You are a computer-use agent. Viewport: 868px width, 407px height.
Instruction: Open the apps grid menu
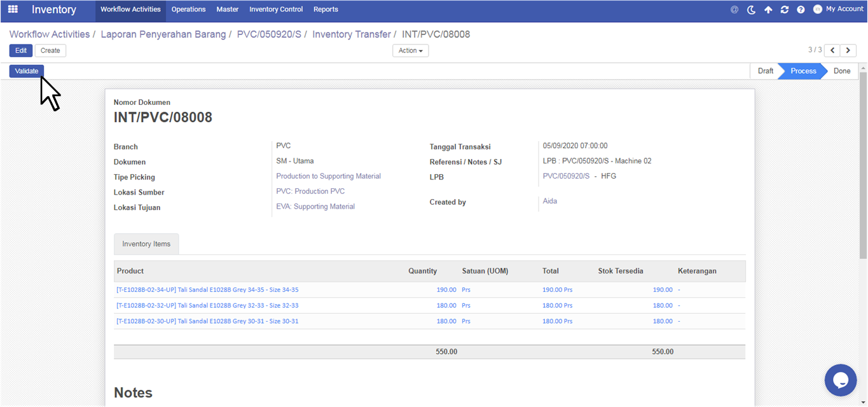(13, 10)
